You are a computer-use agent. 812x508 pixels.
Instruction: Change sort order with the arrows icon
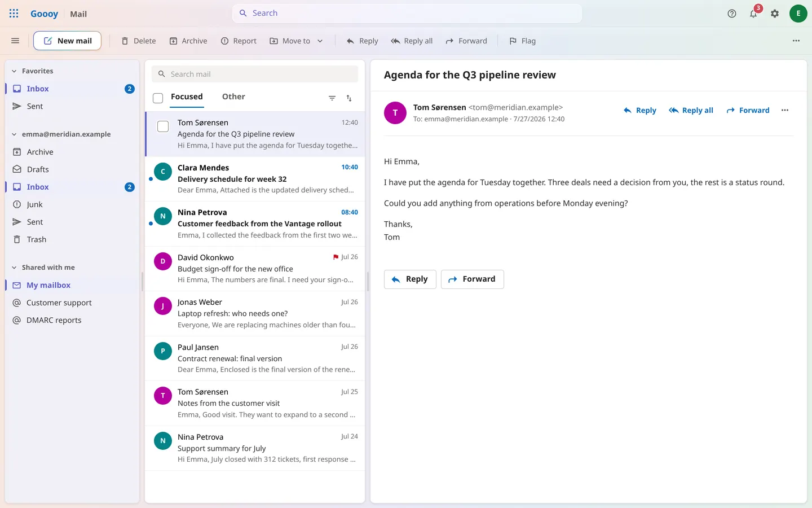point(349,98)
